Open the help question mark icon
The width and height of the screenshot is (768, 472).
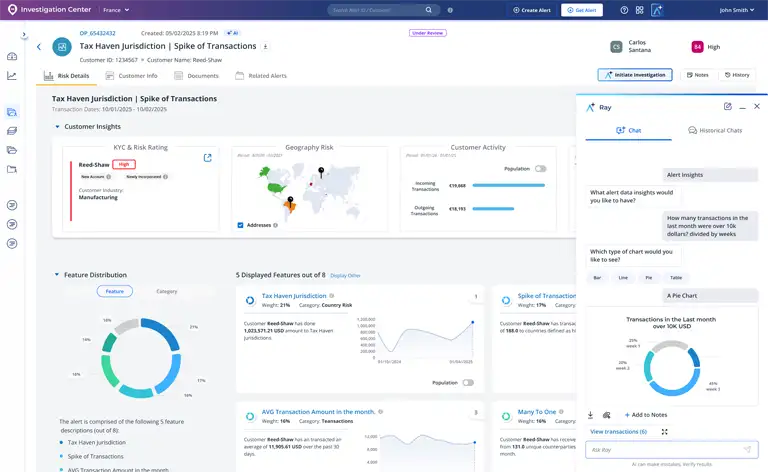coord(624,10)
